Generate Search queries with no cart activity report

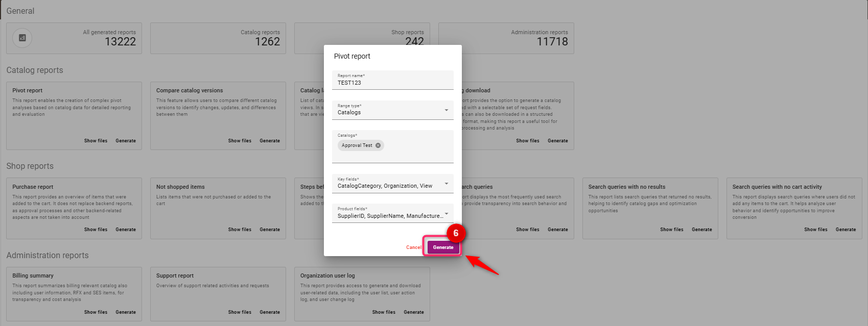click(846, 230)
